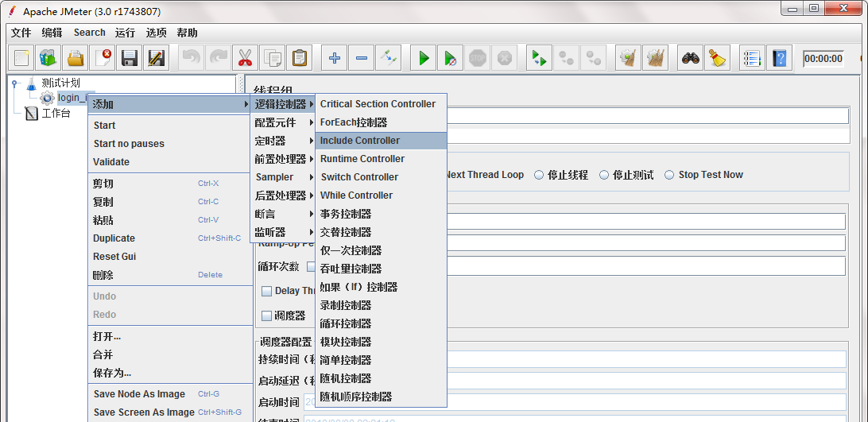Viewport: 868px width, 422px height.
Task: Choose 事务控制器 from submenu
Action: pyautogui.click(x=381, y=214)
